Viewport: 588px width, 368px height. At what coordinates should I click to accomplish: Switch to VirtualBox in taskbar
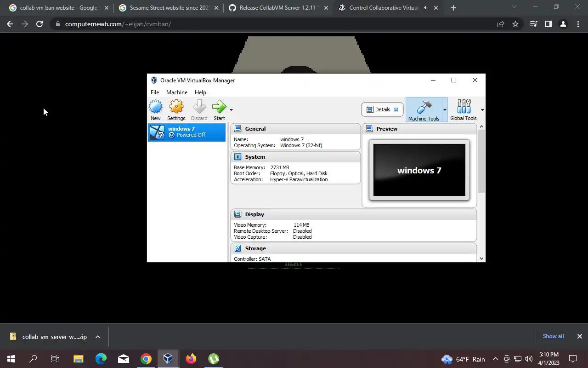(x=168, y=359)
